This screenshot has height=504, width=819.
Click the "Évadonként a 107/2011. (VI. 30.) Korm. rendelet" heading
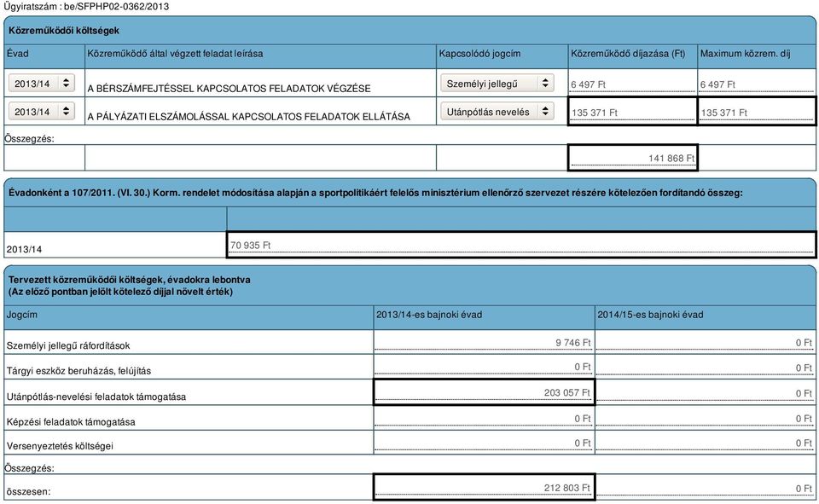coord(375,193)
